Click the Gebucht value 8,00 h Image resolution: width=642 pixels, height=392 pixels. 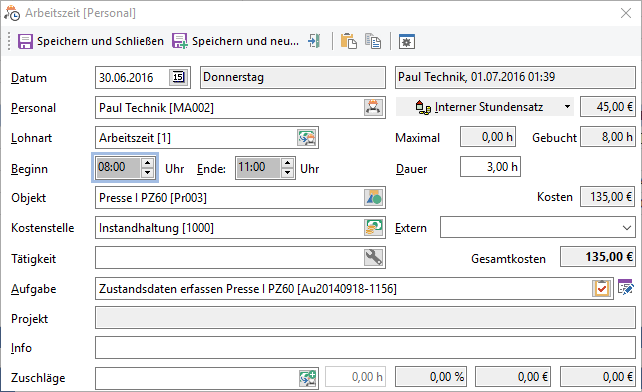pyautogui.click(x=608, y=137)
